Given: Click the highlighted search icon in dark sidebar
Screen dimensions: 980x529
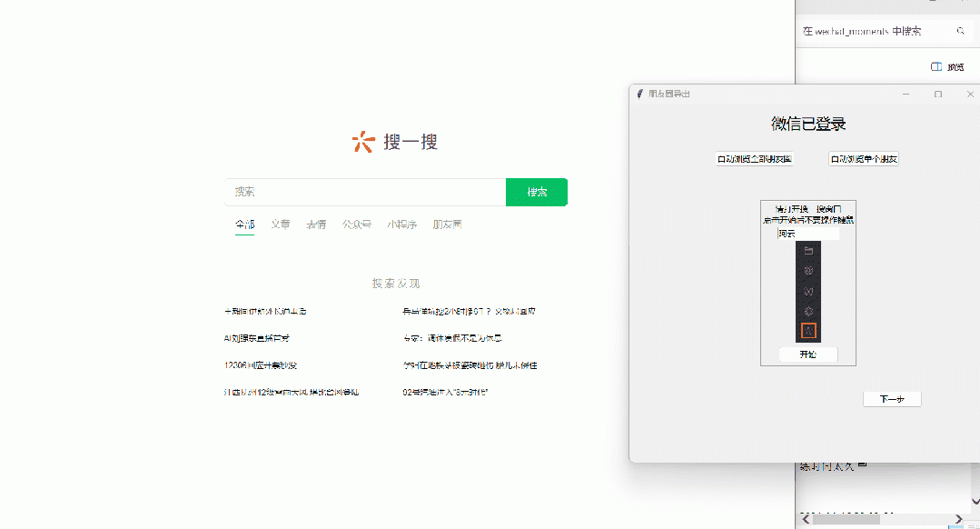Looking at the screenshot, I should 807,331.
